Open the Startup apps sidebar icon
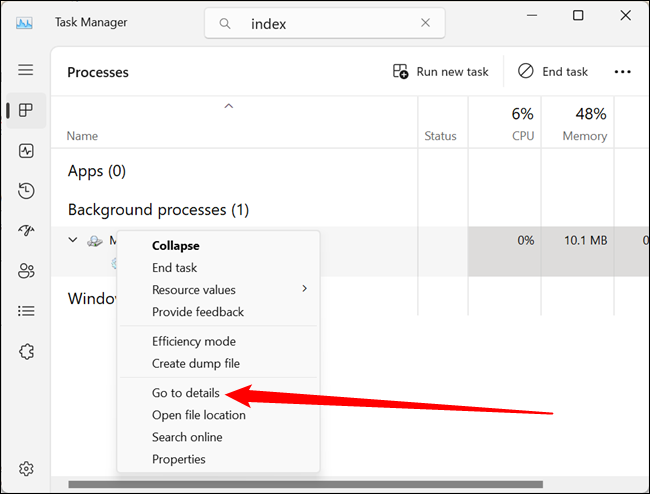650x494 pixels. pyautogui.click(x=26, y=230)
